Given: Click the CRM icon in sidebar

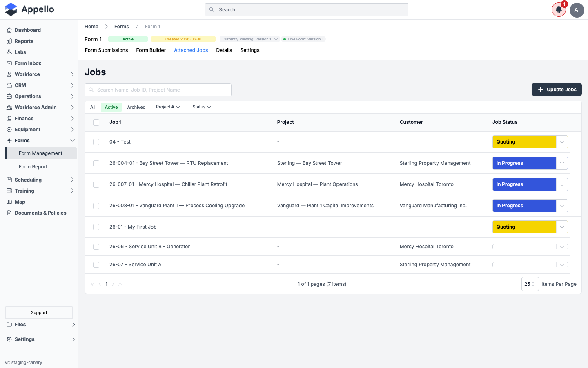Looking at the screenshot, I should pos(9,85).
